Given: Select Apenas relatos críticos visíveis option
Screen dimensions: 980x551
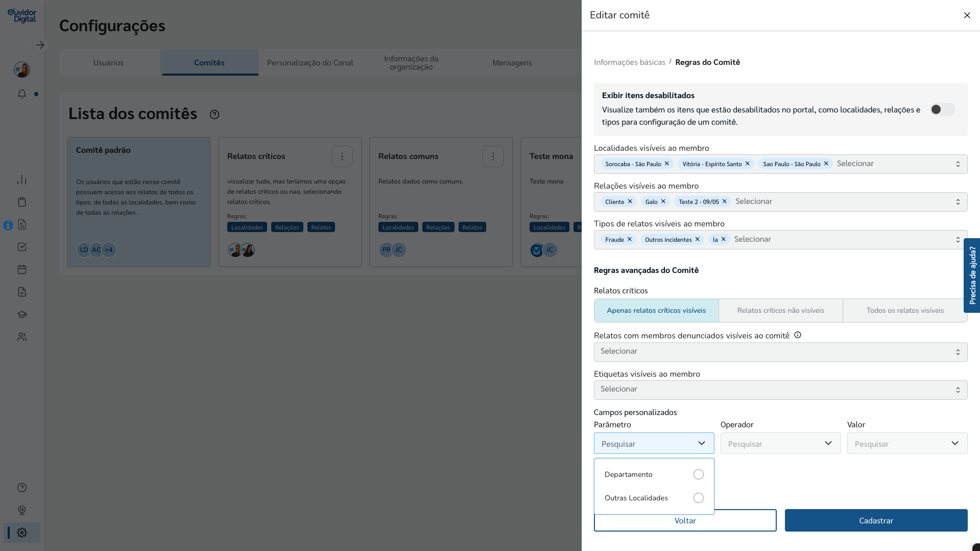Looking at the screenshot, I should [656, 311].
